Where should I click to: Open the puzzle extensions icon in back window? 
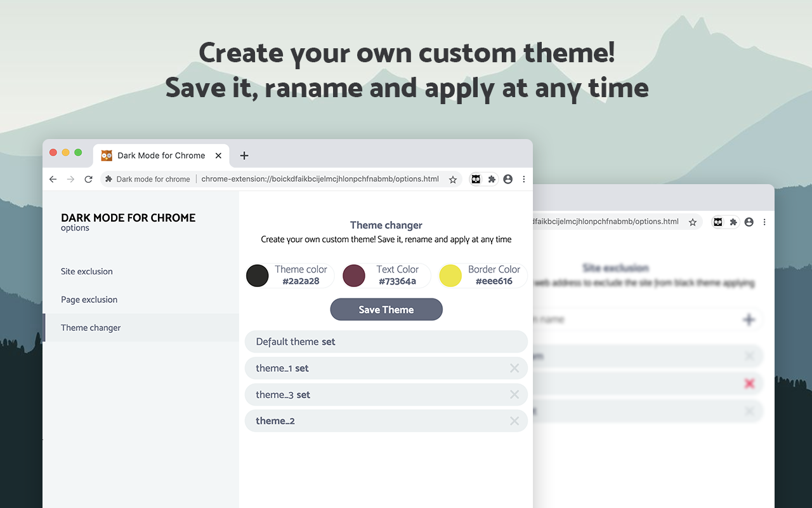(733, 222)
